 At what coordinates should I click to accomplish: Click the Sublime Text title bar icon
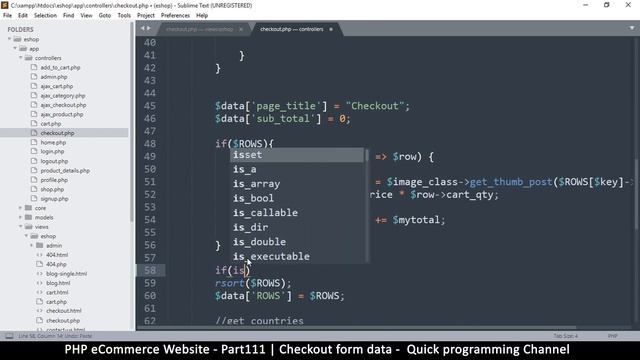tap(4, 5)
